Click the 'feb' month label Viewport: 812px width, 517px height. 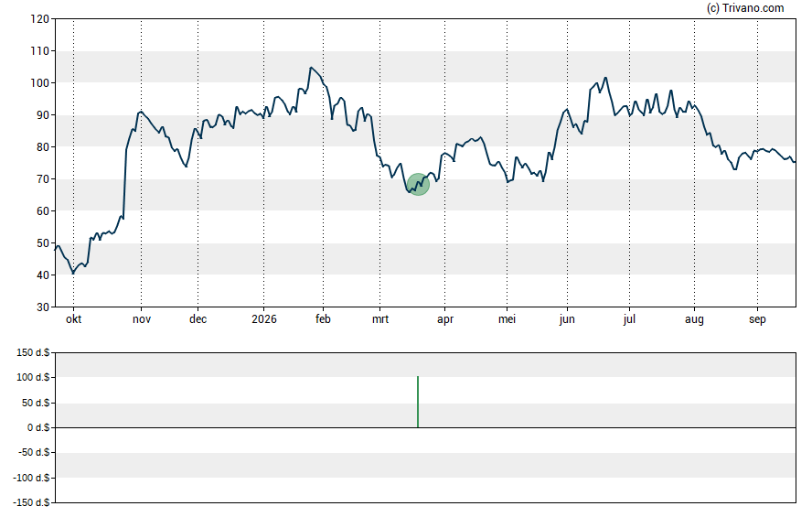[x=323, y=319]
